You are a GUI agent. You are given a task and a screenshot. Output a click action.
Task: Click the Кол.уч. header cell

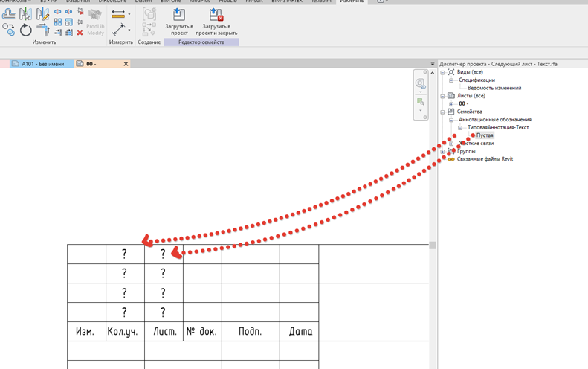[125, 332]
